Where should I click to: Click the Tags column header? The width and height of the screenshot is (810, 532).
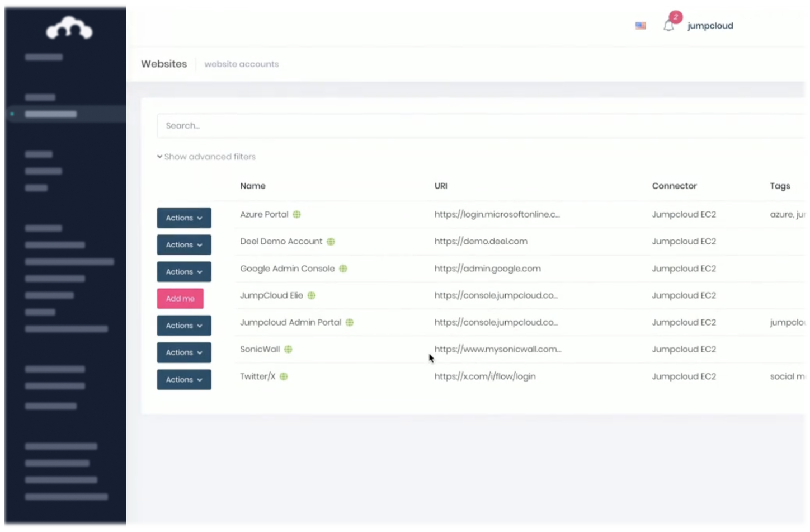click(780, 186)
